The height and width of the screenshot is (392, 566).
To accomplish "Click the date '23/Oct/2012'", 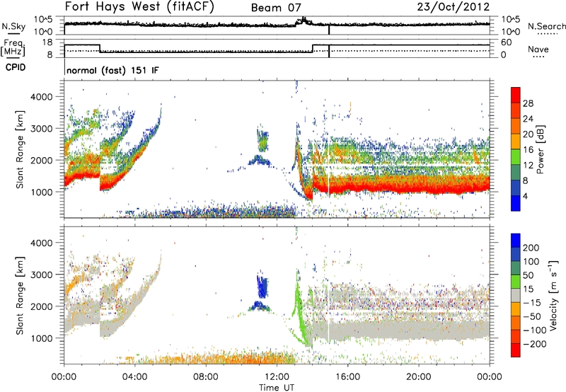I will click(454, 7).
